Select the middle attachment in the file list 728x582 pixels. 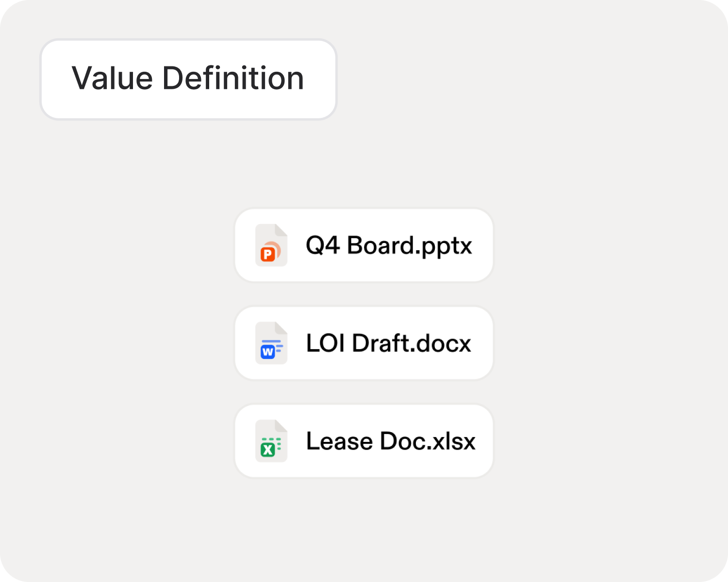point(364,343)
